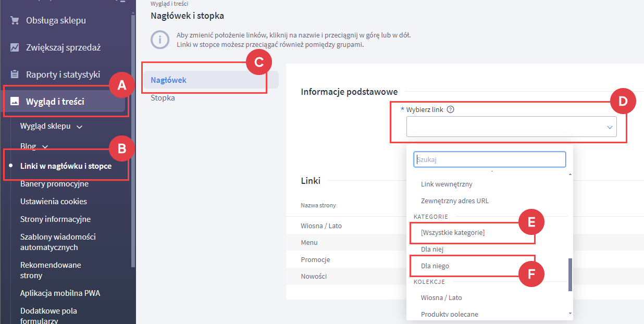
Task: Expand the Wygląd sklepu submenu
Action: [x=79, y=127]
